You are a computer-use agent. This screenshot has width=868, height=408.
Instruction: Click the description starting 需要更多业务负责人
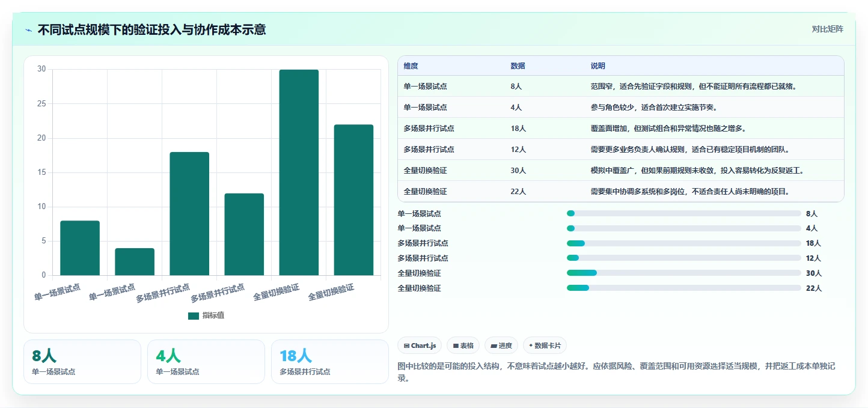[690, 150]
